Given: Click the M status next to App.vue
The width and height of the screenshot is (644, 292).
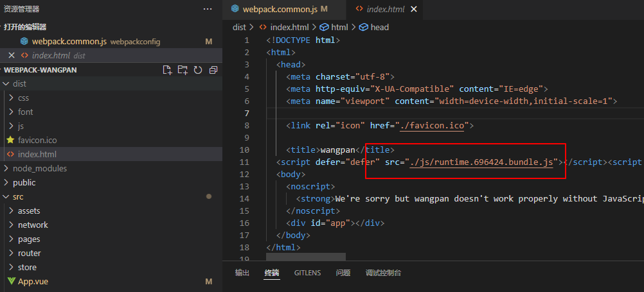Looking at the screenshot, I should tap(209, 282).
